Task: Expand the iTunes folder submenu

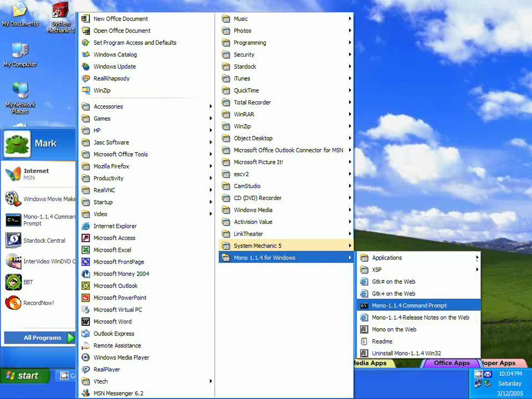Action: pyautogui.click(x=286, y=78)
